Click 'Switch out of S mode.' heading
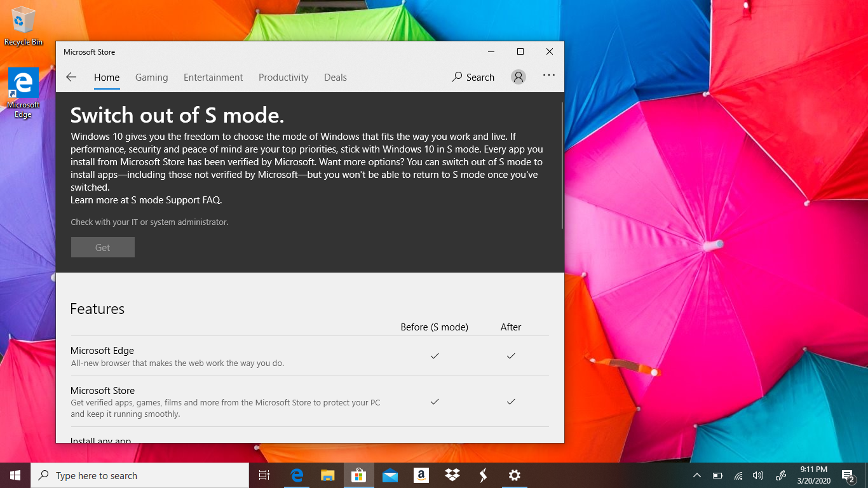868x488 pixels. [177, 115]
